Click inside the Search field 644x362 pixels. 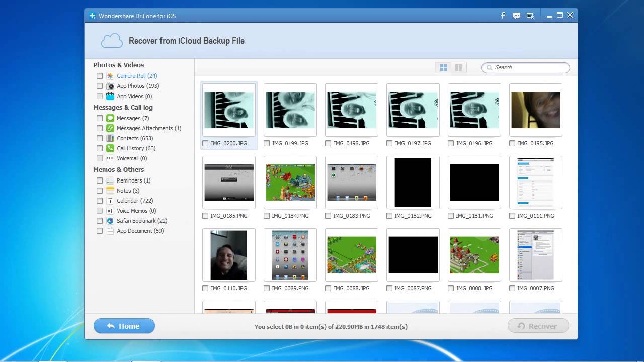pos(526,67)
